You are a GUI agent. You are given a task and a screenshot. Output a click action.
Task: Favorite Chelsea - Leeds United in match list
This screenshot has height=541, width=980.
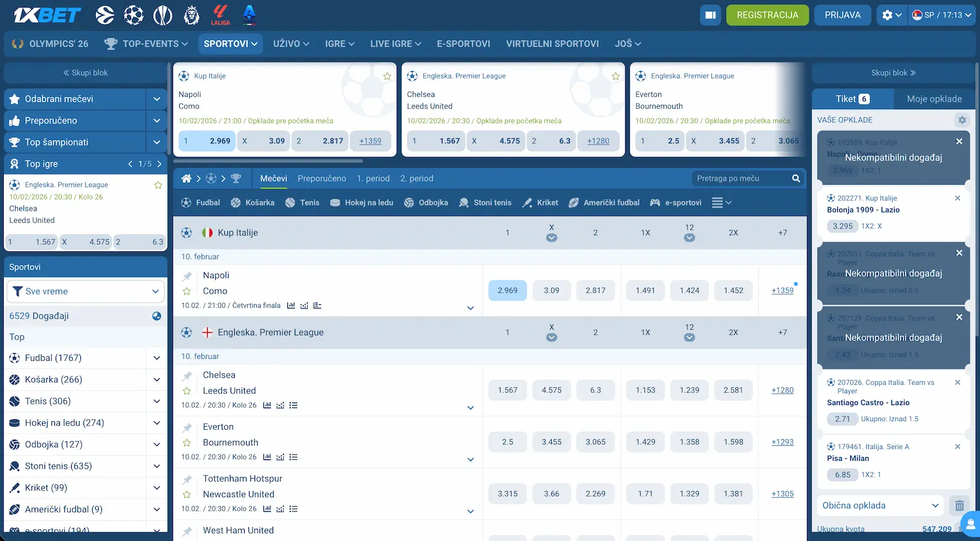(x=187, y=391)
